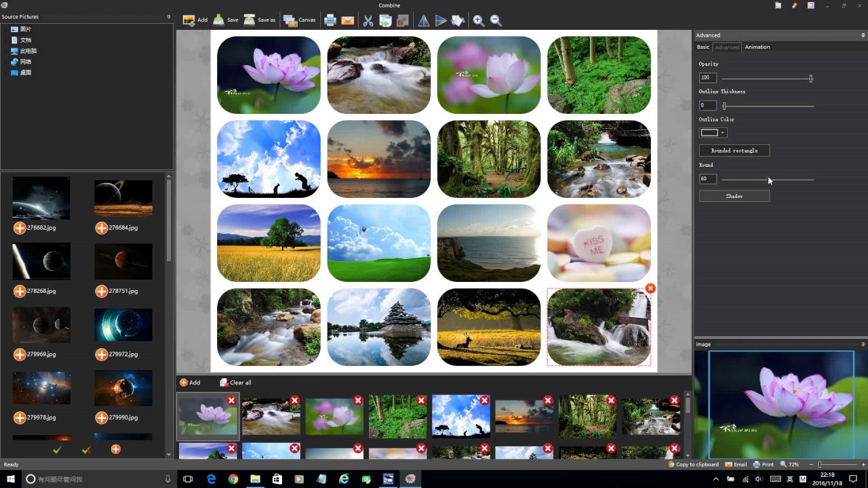Remove the lotus thumbnail from picture strip

pyautogui.click(x=231, y=401)
